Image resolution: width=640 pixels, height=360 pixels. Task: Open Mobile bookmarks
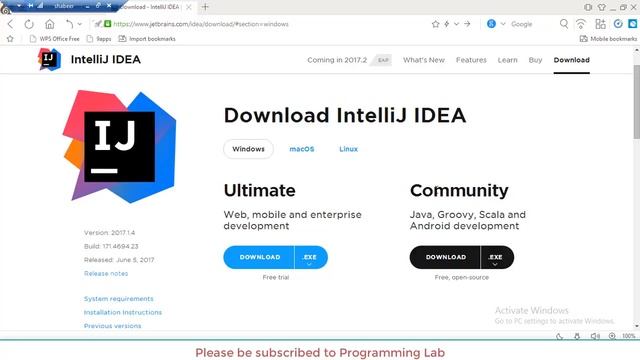608,39
